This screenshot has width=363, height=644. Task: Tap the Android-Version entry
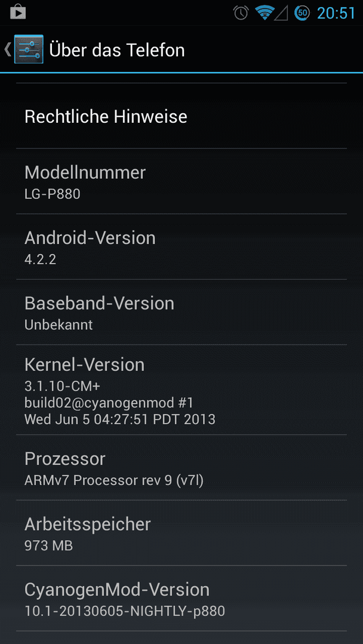pyautogui.click(x=181, y=247)
